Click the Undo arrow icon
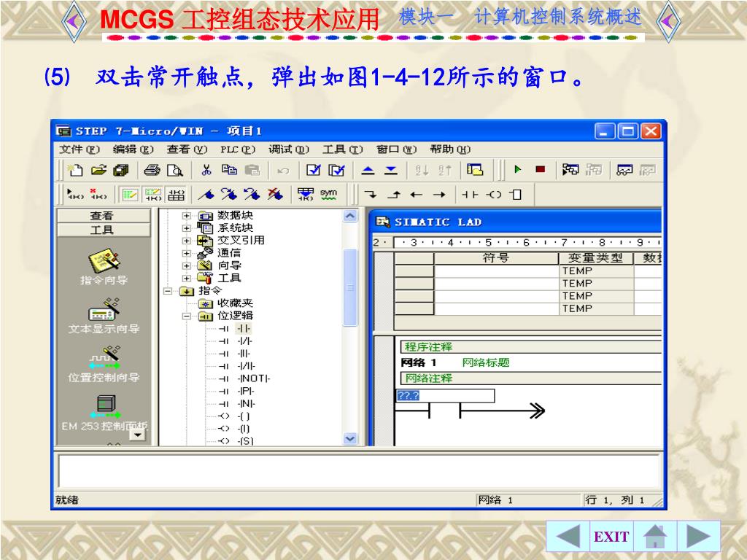Screen dimensions: 747x560 click(x=283, y=170)
